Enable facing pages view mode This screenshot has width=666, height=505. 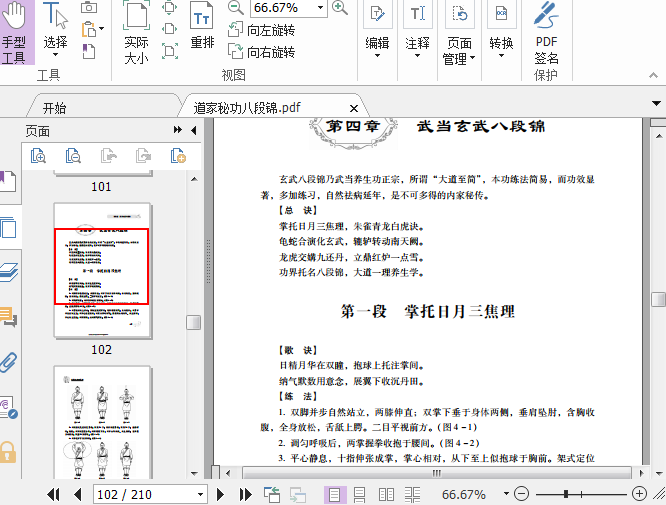pyautogui.click(x=386, y=494)
